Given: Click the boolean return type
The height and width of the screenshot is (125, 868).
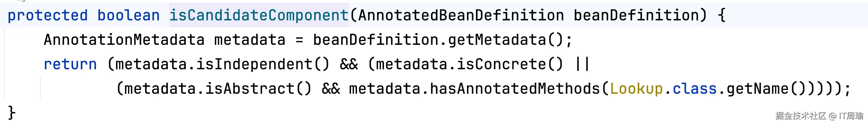Looking at the screenshot, I should tap(128, 16).
